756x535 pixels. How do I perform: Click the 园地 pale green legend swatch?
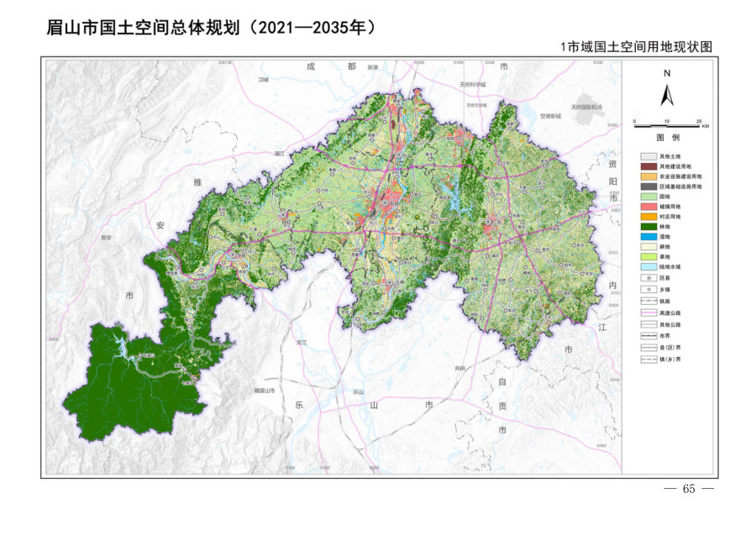(648, 197)
